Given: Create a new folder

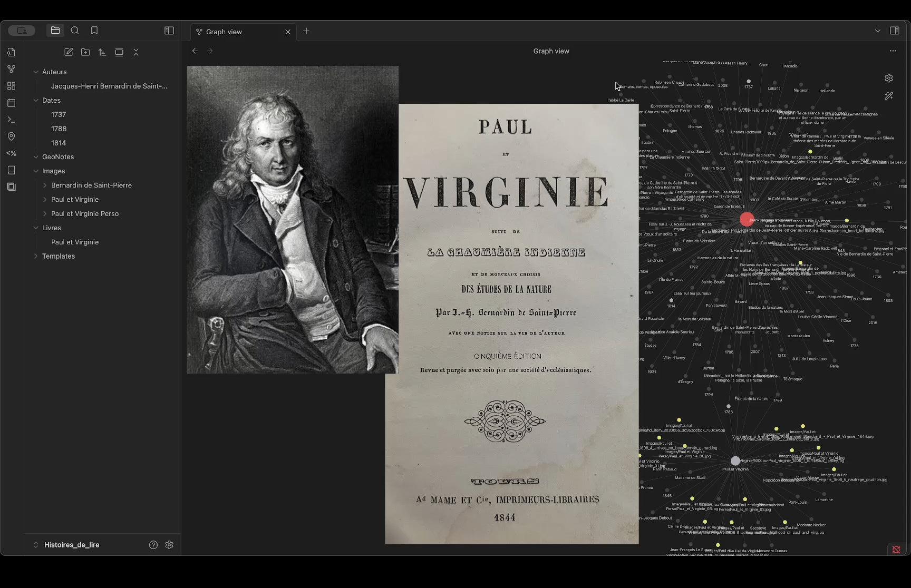Looking at the screenshot, I should [85, 52].
